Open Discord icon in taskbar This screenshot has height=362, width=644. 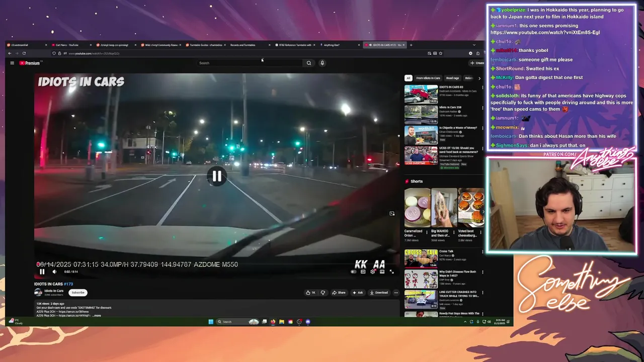(x=308, y=322)
